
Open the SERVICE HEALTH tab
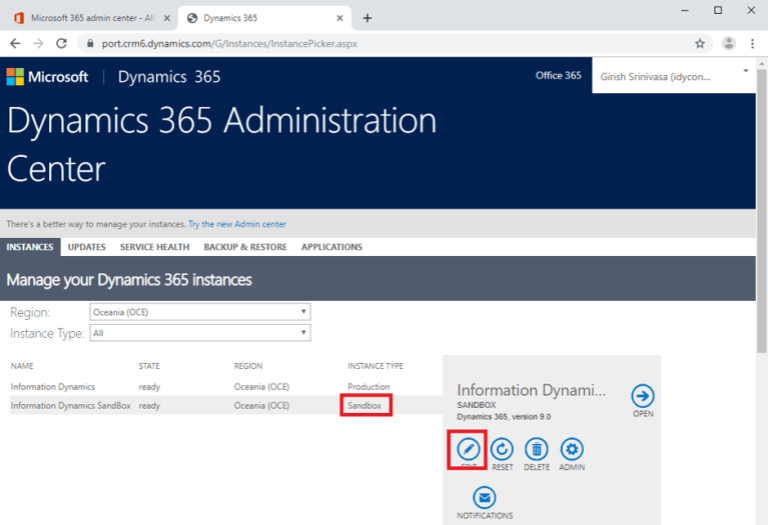tap(155, 247)
